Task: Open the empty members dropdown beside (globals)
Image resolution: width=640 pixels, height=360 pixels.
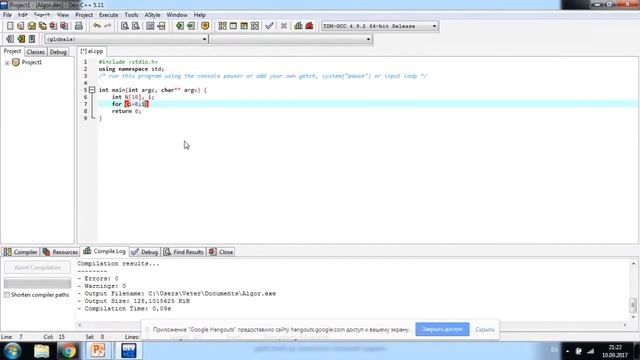Action: pyautogui.click(x=291, y=39)
